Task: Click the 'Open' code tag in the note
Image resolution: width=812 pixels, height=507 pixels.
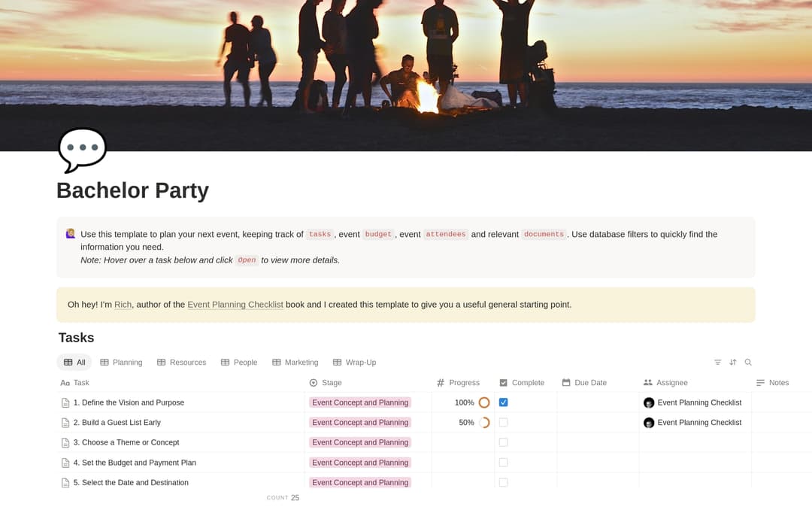Action: tap(247, 260)
